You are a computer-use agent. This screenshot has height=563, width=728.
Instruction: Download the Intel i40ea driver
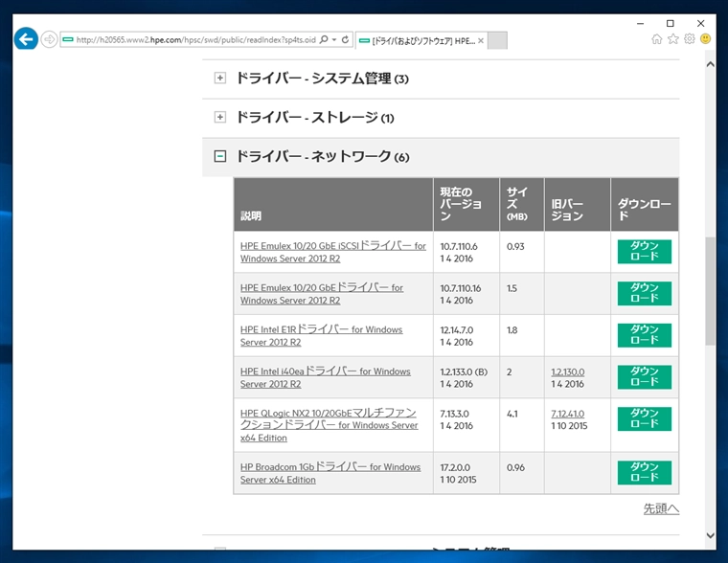pyautogui.click(x=644, y=377)
